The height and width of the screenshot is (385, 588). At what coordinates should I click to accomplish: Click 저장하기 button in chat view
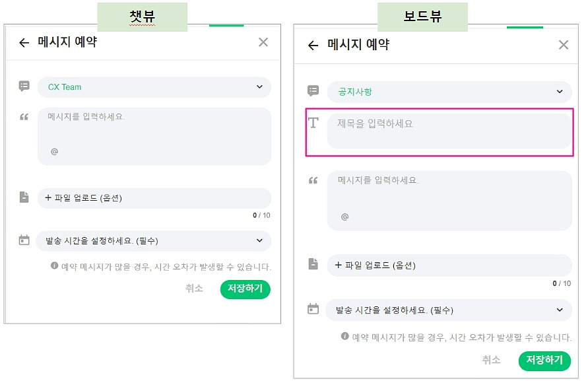[x=245, y=289]
